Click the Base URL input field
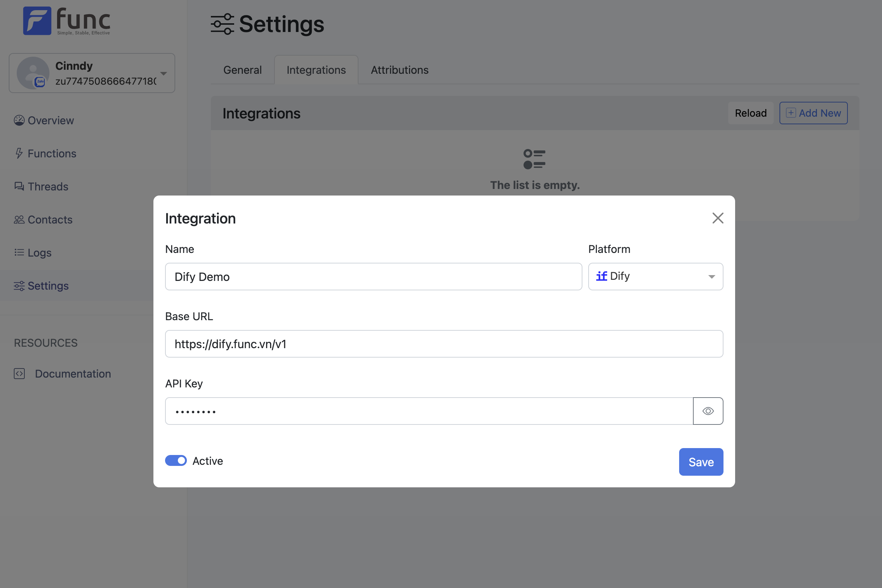882x588 pixels. coord(444,344)
